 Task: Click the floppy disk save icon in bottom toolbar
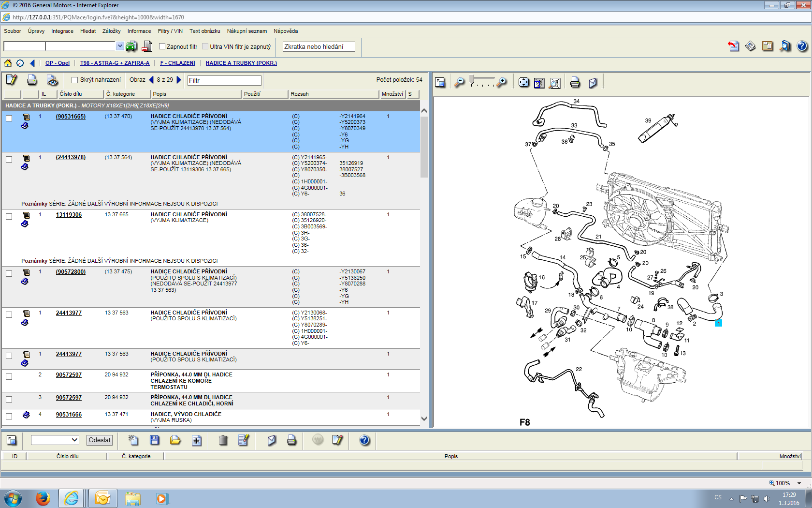pyautogui.click(x=154, y=440)
